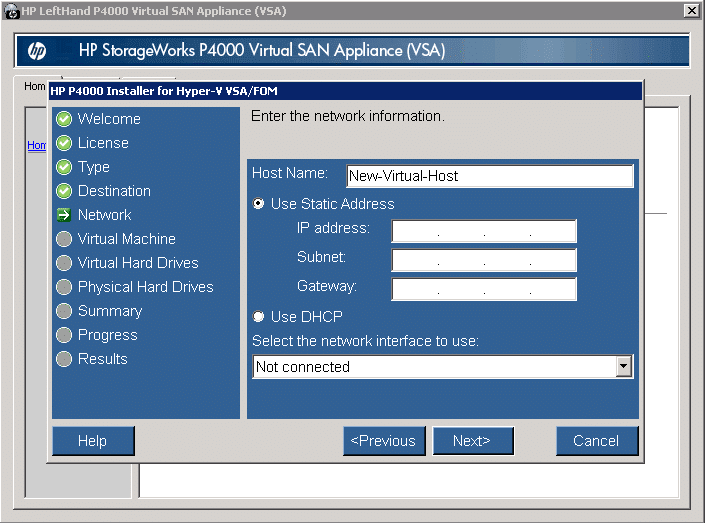Click the License step label
The width and height of the screenshot is (705, 523).
tap(103, 143)
